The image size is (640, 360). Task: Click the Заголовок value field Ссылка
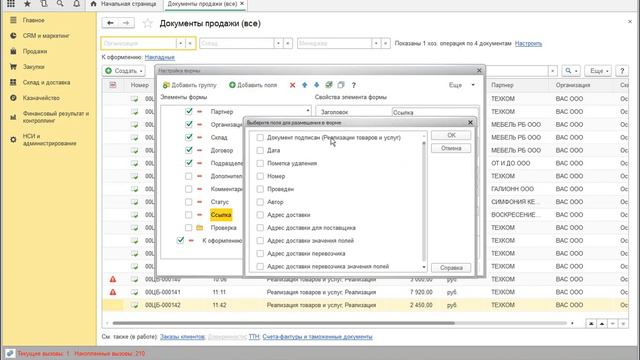435,112
